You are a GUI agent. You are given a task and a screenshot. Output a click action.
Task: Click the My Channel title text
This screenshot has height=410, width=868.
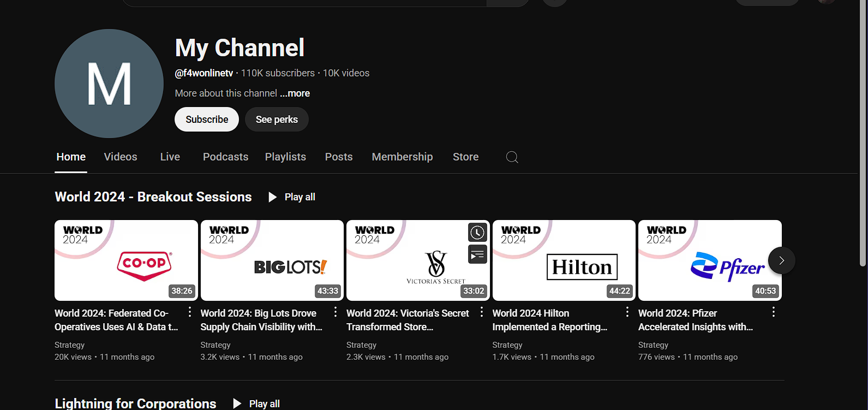point(240,48)
